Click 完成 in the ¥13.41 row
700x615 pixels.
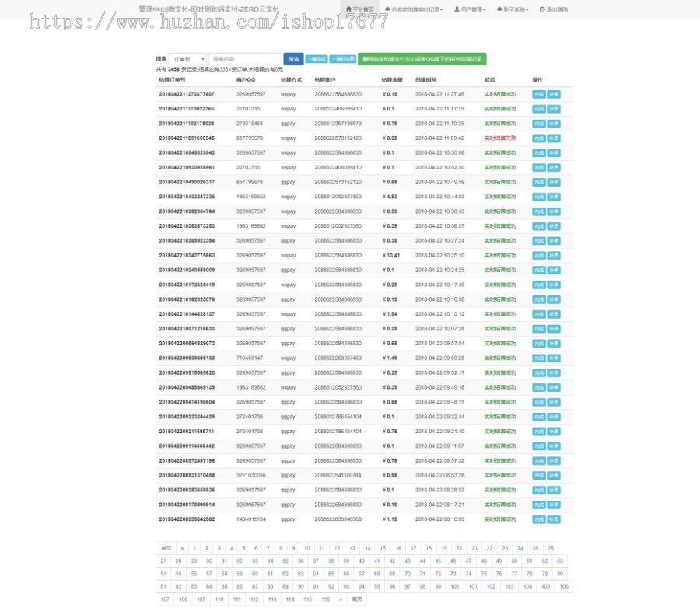539,256
